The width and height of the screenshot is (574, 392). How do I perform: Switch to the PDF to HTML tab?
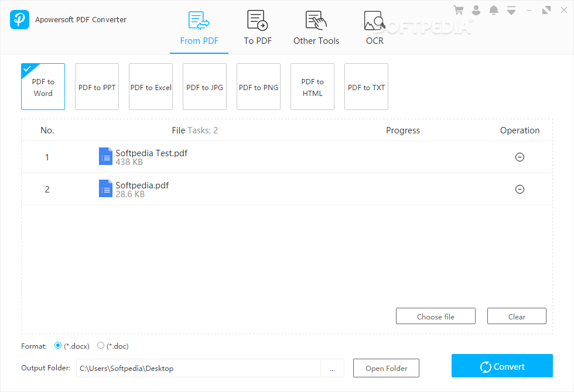[312, 87]
